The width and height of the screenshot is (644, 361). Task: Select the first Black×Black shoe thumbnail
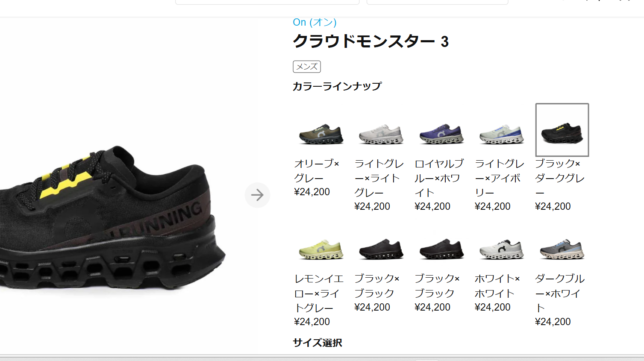coord(381,249)
